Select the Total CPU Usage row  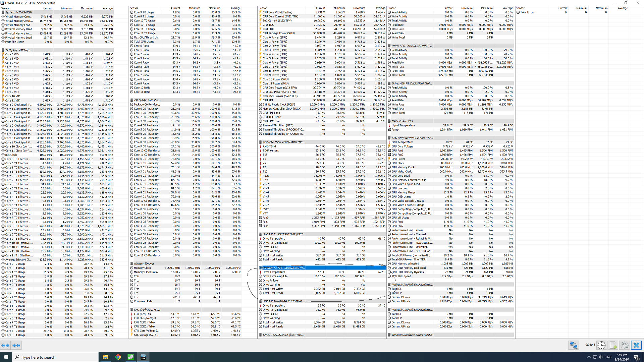186,42
